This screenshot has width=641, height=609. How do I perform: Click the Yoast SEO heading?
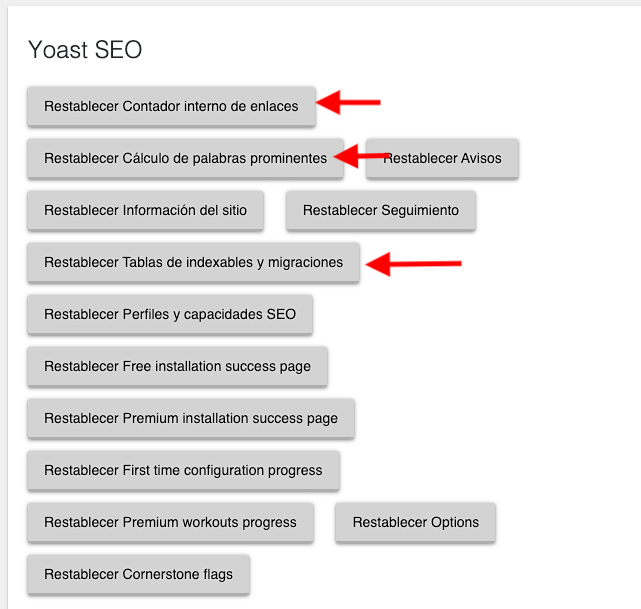(85, 50)
